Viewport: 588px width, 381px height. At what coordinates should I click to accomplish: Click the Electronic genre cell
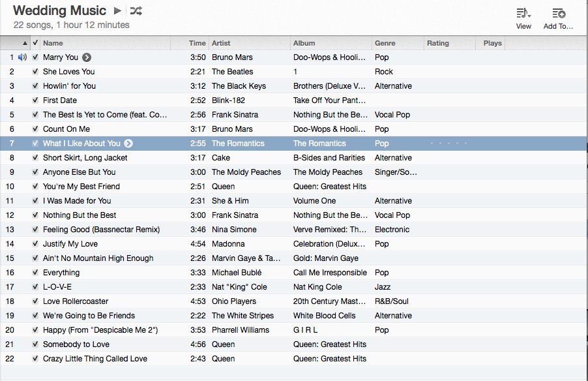[x=392, y=230]
